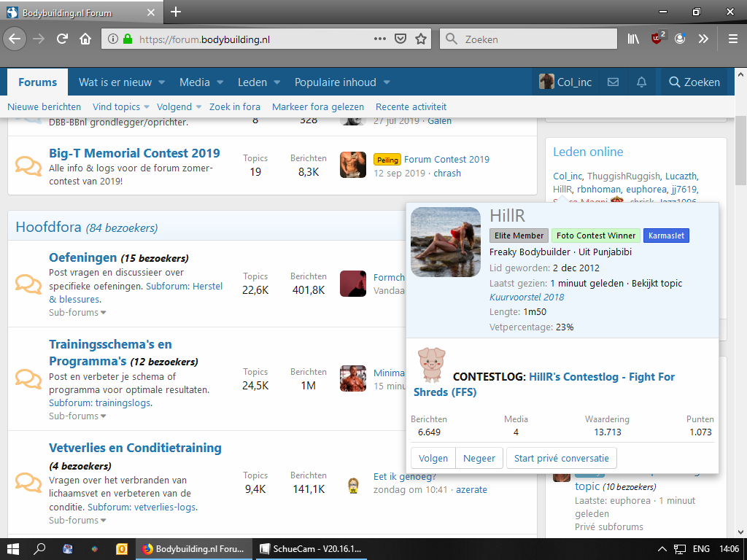Open the notifications bell icon

641,82
